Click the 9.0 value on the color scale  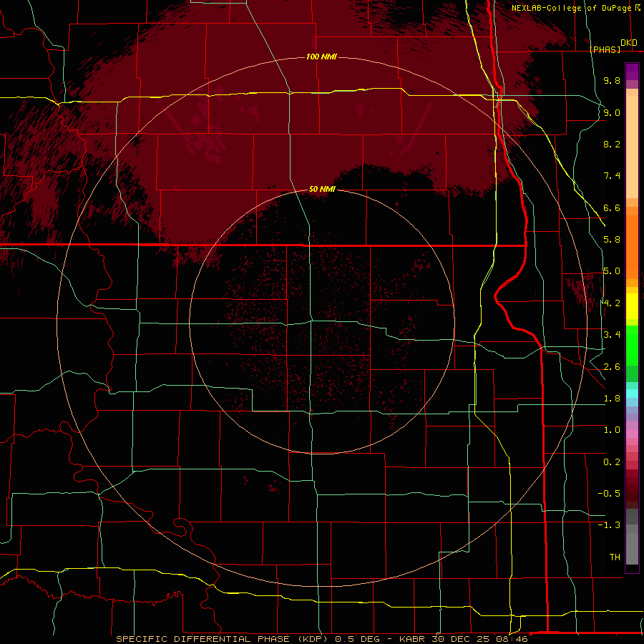pos(612,112)
